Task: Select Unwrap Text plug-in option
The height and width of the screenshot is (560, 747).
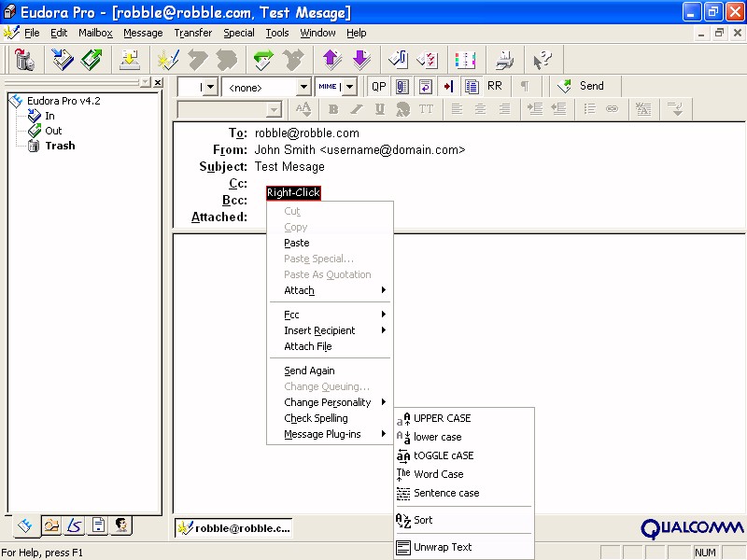Action: click(x=464, y=547)
